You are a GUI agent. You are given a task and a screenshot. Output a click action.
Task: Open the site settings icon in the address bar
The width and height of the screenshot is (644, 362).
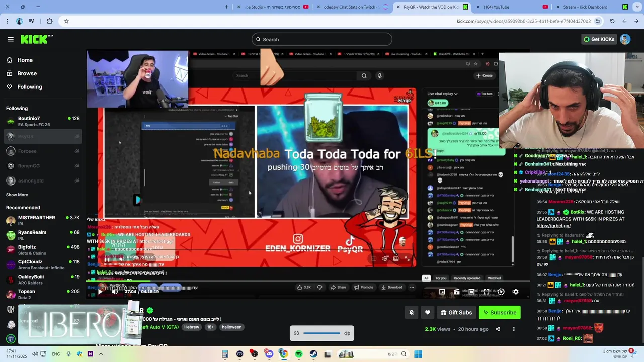coord(598,21)
